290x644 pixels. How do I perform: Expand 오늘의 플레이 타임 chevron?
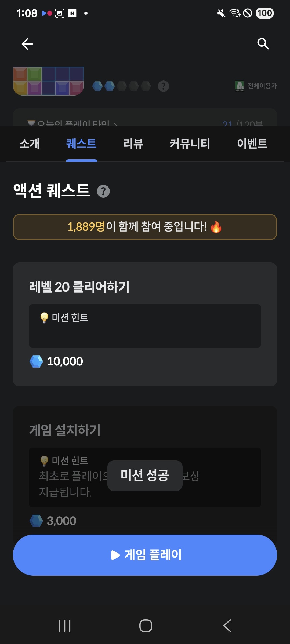coord(115,124)
